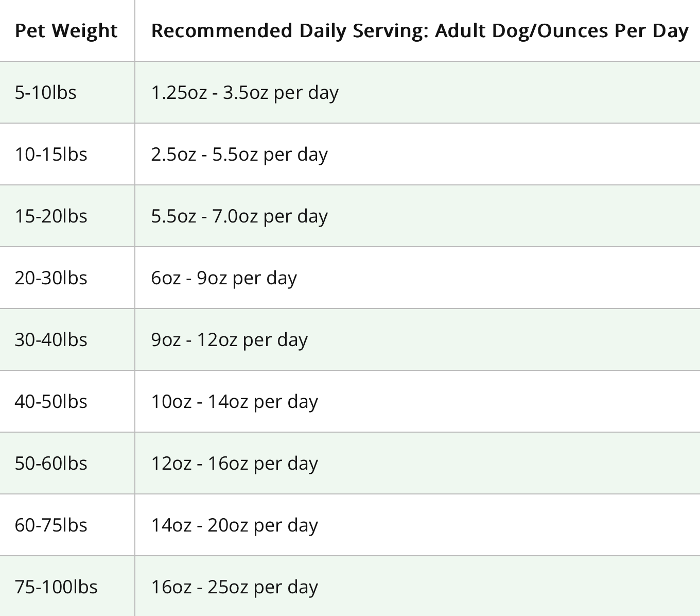Screen dimensions: 700x616
Task: Click the Pet Weight column header
Action: pyautogui.click(x=66, y=31)
